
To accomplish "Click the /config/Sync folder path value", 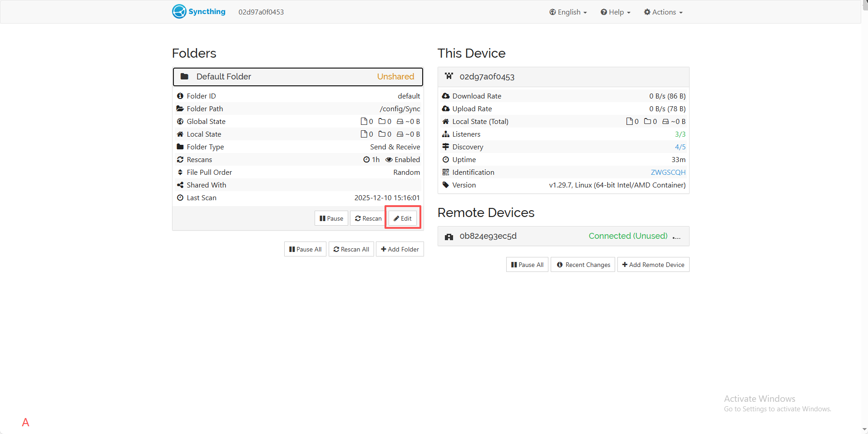I will coord(400,108).
